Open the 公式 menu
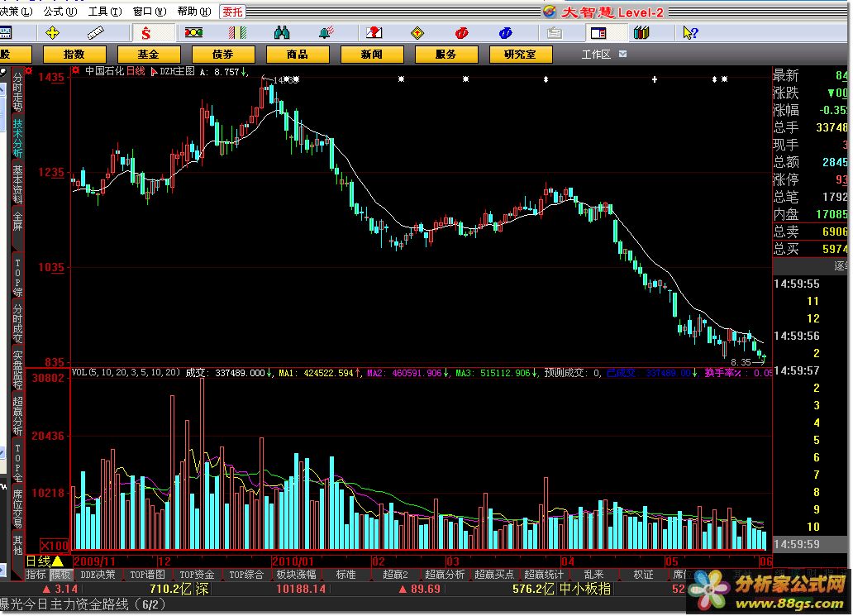Viewport: 853px width, 616px height. [x=60, y=12]
